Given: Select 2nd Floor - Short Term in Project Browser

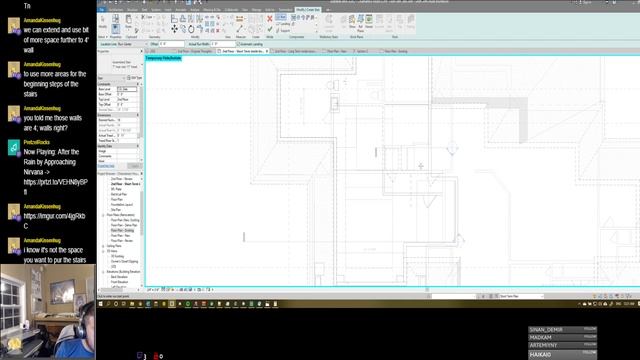Looking at the screenshot, I should [125, 184].
